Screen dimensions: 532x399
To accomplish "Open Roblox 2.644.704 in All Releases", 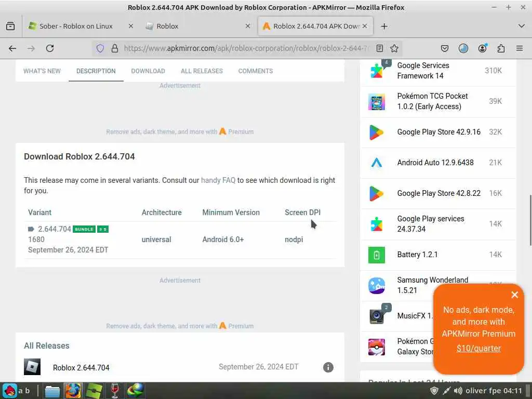I will (x=81, y=367).
